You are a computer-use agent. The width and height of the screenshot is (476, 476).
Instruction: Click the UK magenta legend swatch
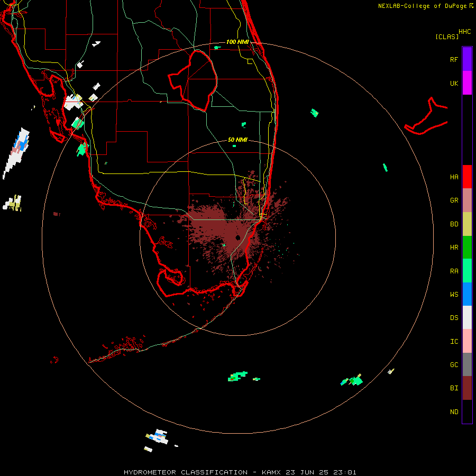point(467,83)
